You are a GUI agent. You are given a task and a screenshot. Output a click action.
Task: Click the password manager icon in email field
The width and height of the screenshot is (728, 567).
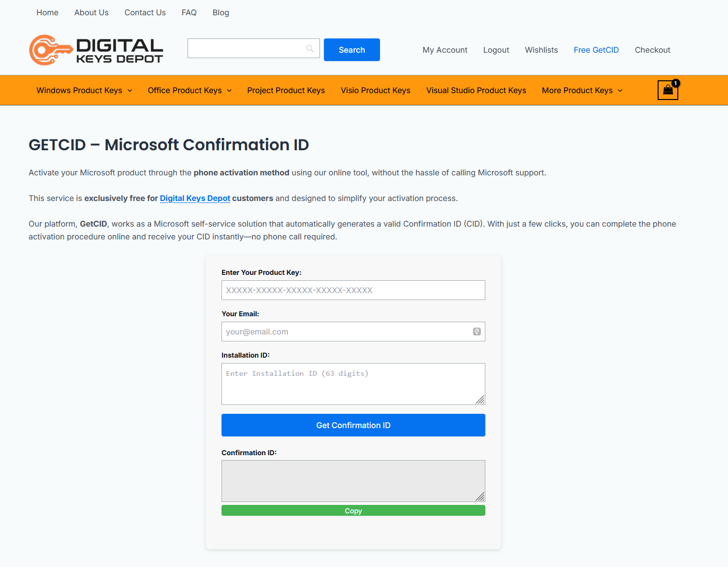pos(476,332)
